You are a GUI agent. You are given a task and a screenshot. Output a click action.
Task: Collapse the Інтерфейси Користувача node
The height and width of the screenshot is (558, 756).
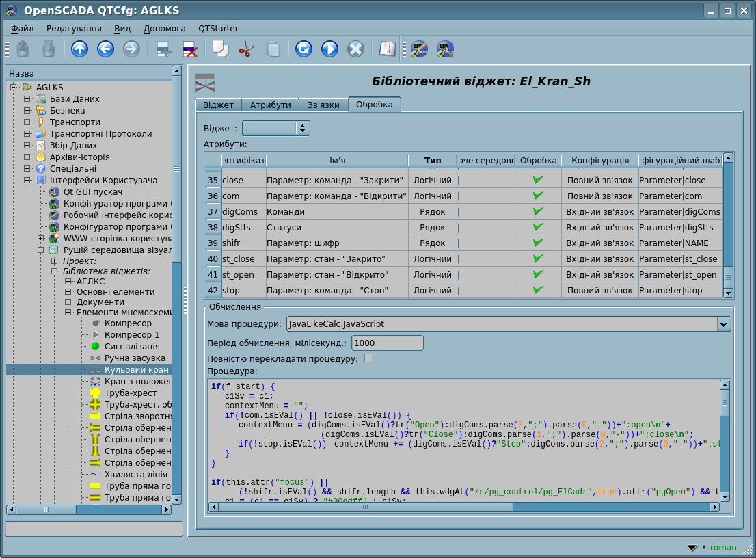pos(27,180)
